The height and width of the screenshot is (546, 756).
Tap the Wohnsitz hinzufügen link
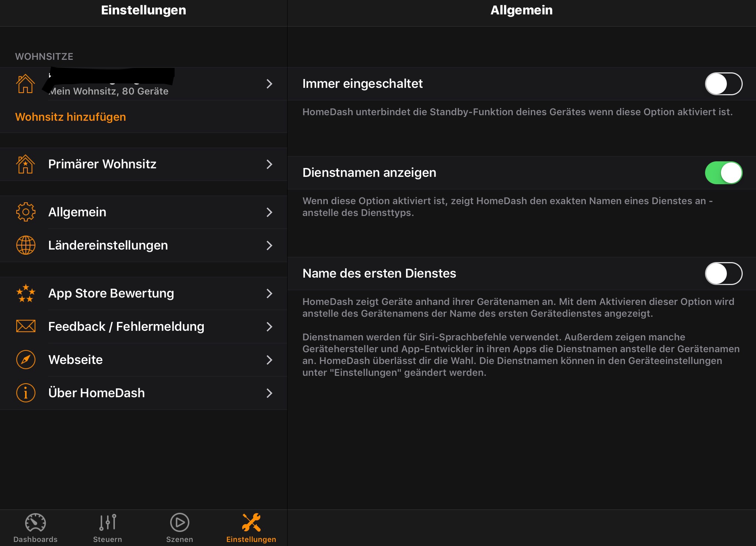point(71,117)
